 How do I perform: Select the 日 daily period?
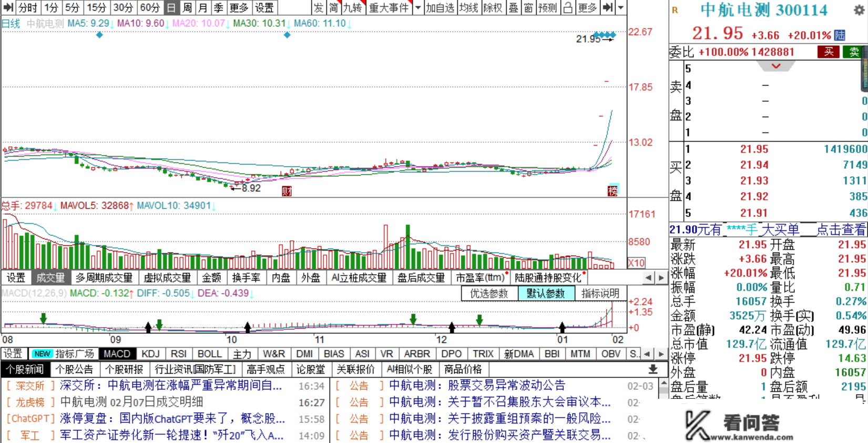[171, 7]
